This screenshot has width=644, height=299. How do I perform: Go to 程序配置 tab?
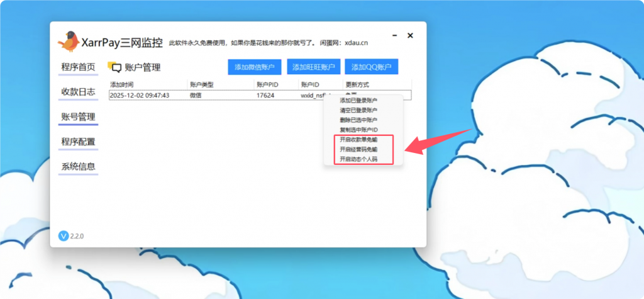click(x=78, y=142)
